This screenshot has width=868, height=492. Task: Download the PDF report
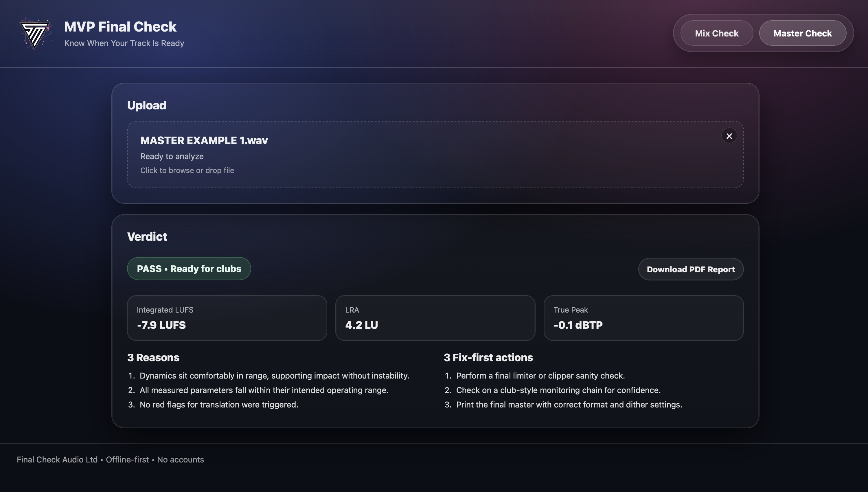point(690,269)
